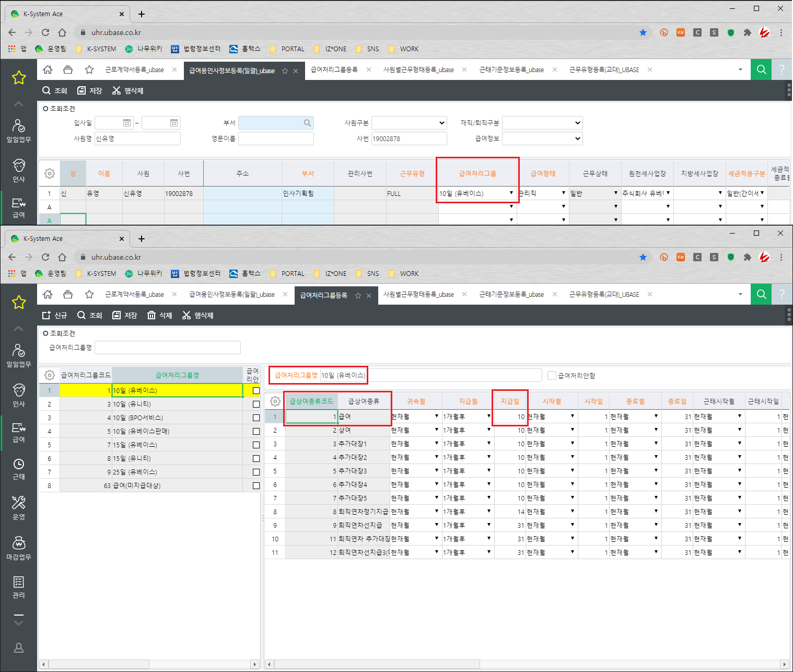Open 인사 in lower window sidebar
Image resolution: width=793 pixels, height=672 pixels.
pos(19,395)
